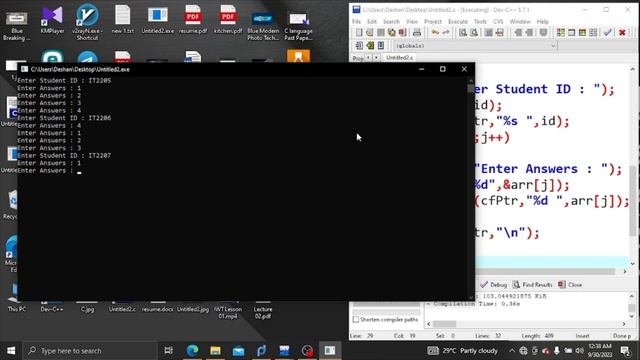Click the Open file icon in Dev-C++
The height and width of the screenshot is (360, 640).
click(370, 33)
